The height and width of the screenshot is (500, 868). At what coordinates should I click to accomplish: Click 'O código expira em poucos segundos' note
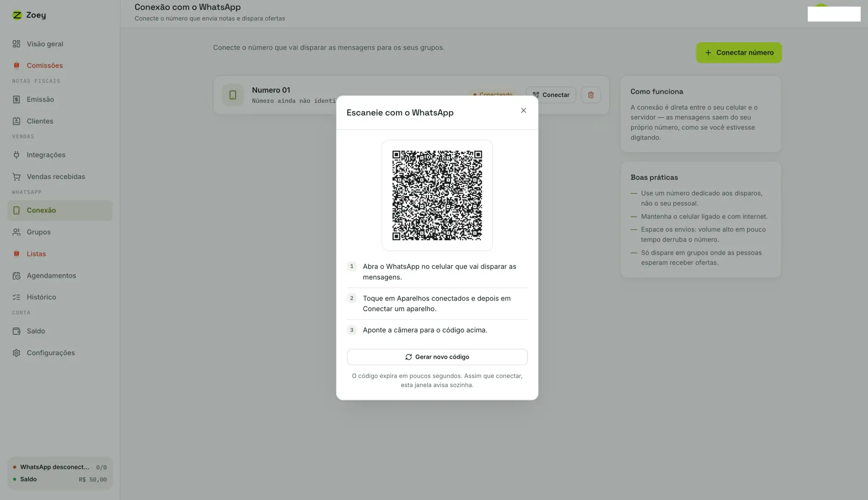(437, 381)
